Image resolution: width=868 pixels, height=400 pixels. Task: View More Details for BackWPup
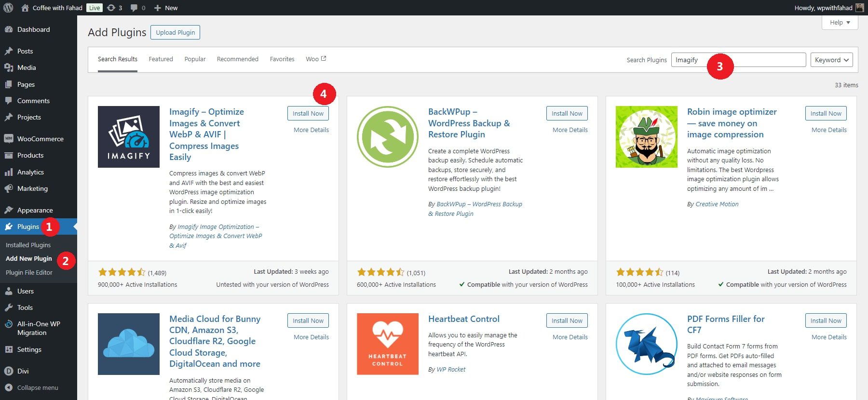click(570, 130)
